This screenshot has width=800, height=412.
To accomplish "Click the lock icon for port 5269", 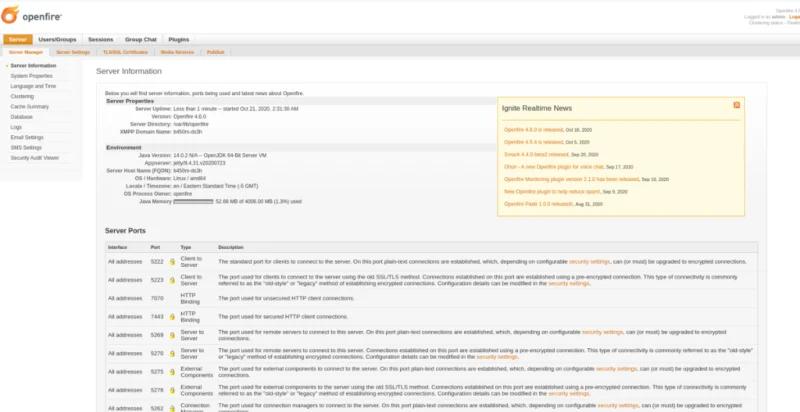I will point(172,335).
